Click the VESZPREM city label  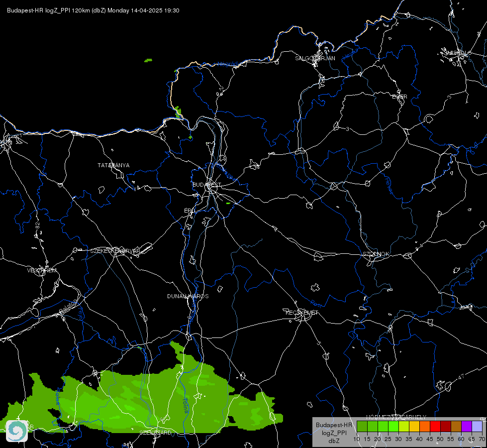pos(42,270)
